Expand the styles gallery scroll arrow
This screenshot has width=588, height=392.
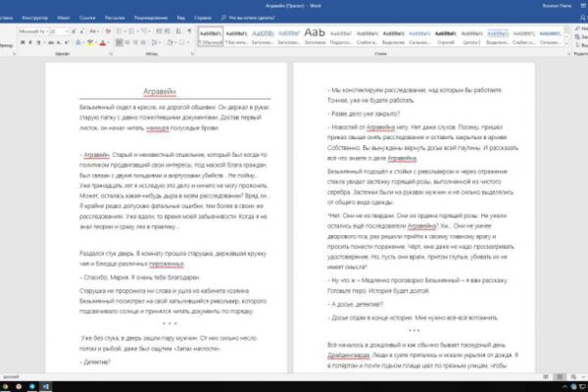point(566,45)
